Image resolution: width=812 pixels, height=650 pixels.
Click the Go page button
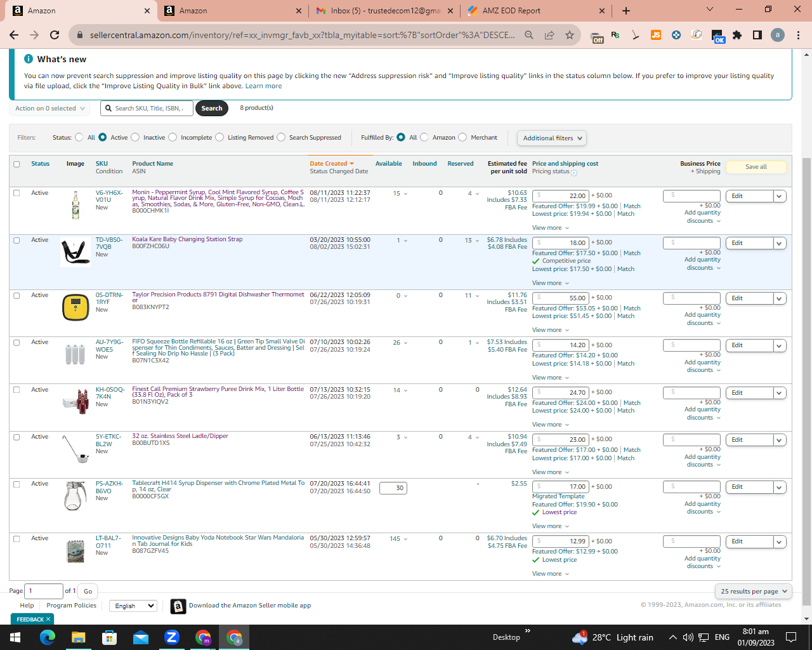click(88, 591)
